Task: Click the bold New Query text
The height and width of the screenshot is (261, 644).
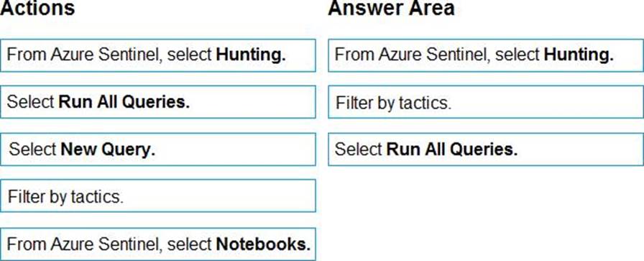Action: (108, 150)
